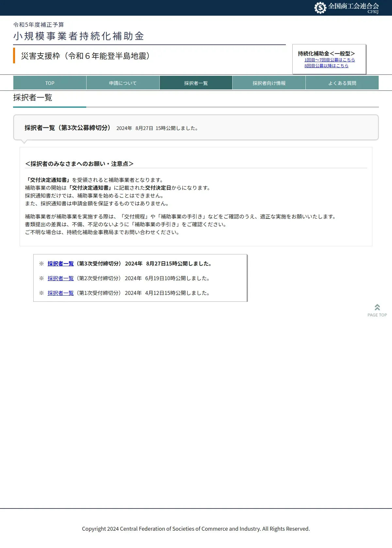Click the 書類提出の差異は sentence
The width and height of the screenshot is (392, 548).
click(126, 224)
